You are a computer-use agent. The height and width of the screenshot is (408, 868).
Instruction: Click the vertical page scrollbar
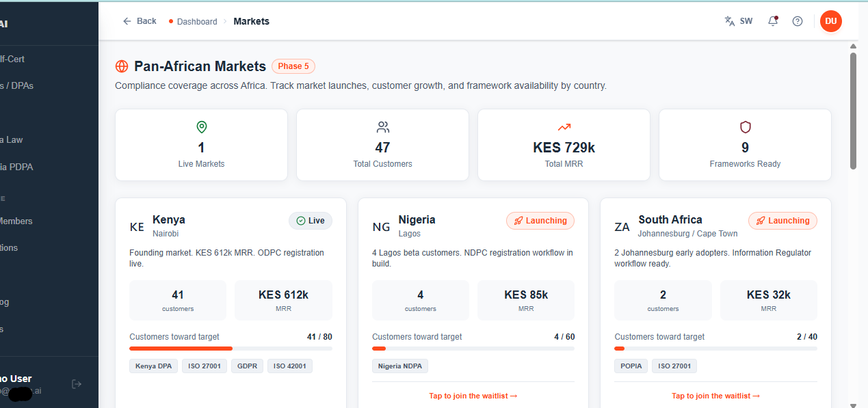pos(853,109)
